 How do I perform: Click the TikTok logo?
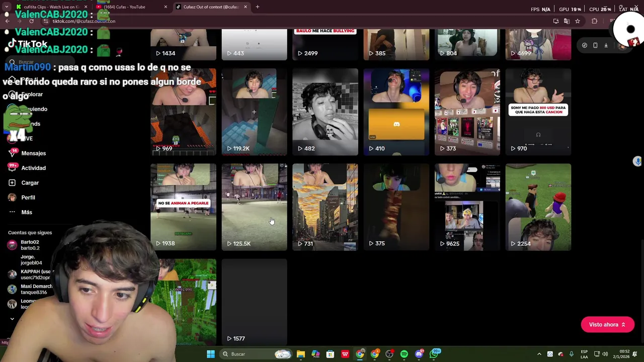point(28,44)
